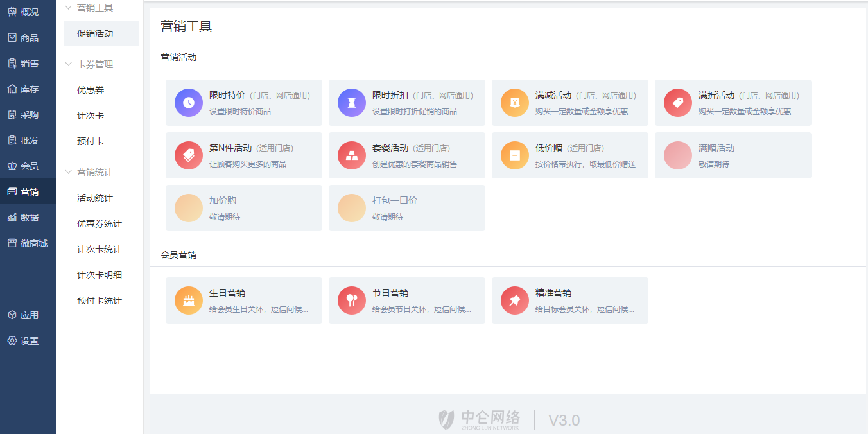Open 微商城 from the left navigation
The height and width of the screenshot is (434, 868).
tap(28, 243)
